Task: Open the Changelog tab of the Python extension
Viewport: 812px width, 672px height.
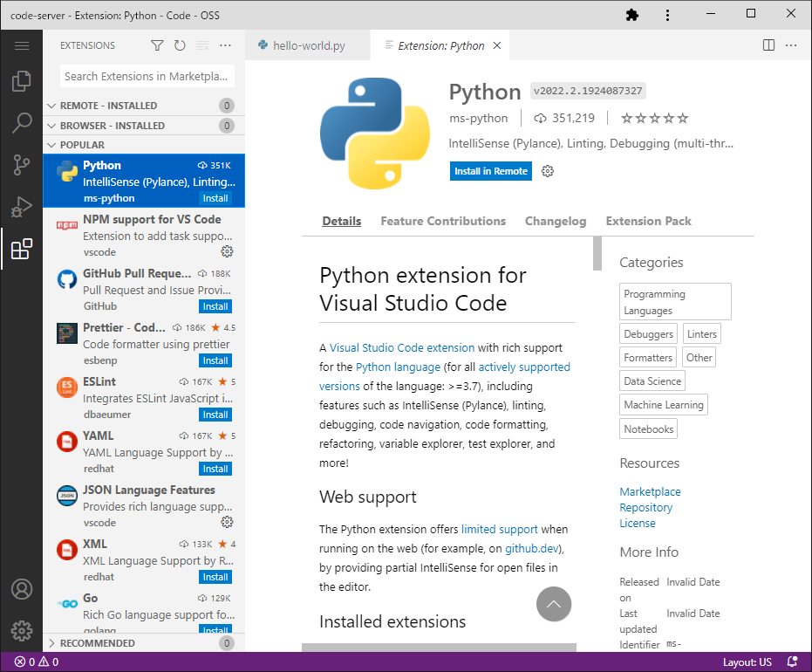Action: [556, 221]
